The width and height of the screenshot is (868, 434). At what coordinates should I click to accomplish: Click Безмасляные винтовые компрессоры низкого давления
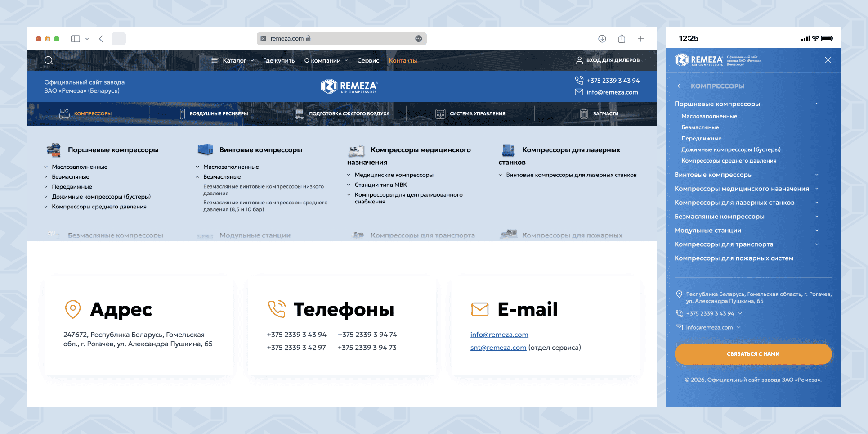[264, 190]
